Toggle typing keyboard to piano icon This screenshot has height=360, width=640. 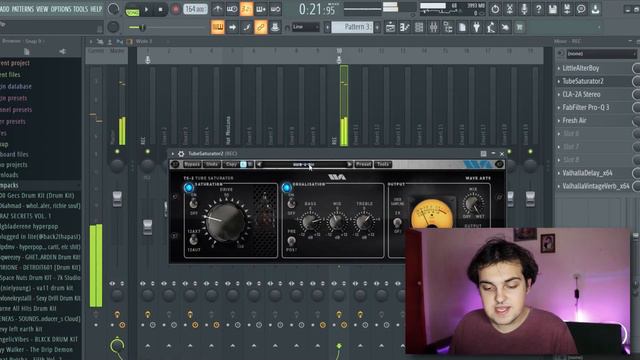click(218, 27)
